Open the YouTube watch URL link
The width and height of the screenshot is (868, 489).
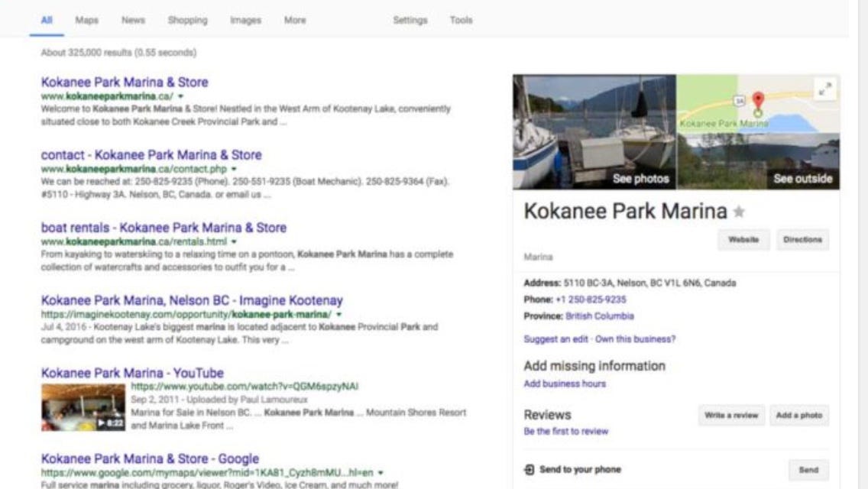[245, 387]
